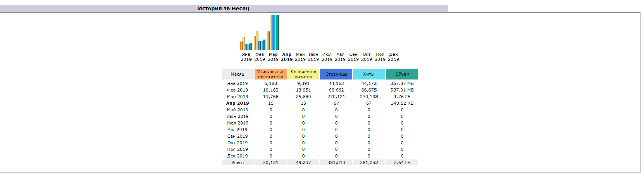Click bold "Апр 2019" label under chart
644x178 pixels.
coord(287,57)
